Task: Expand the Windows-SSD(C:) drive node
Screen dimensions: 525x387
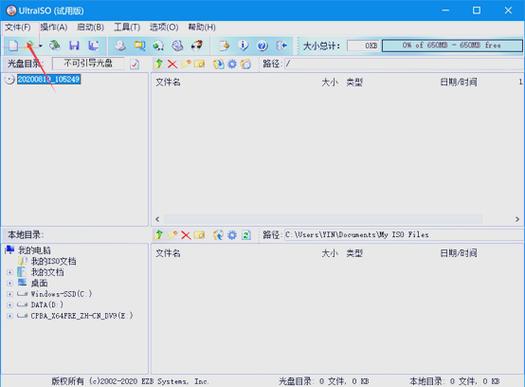Action: coord(10,295)
